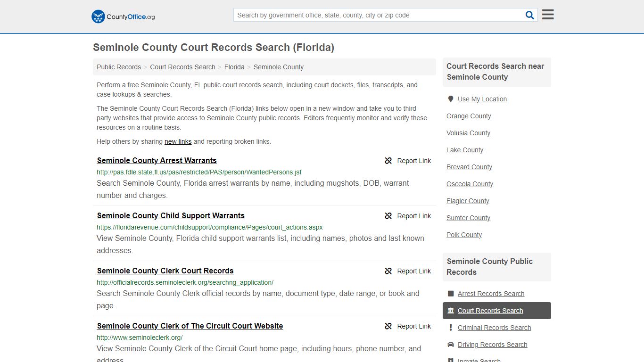Select Lake County in nearby list

pyautogui.click(x=465, y=150)
